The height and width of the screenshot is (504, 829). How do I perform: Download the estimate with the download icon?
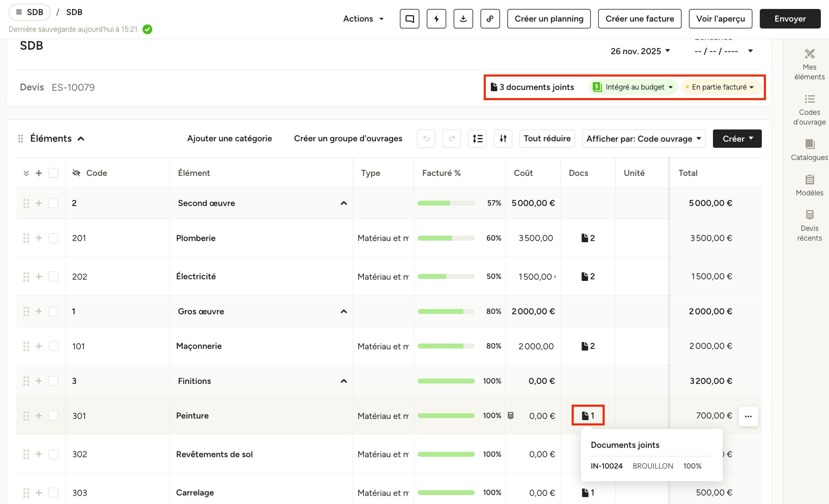pos(463,19)
